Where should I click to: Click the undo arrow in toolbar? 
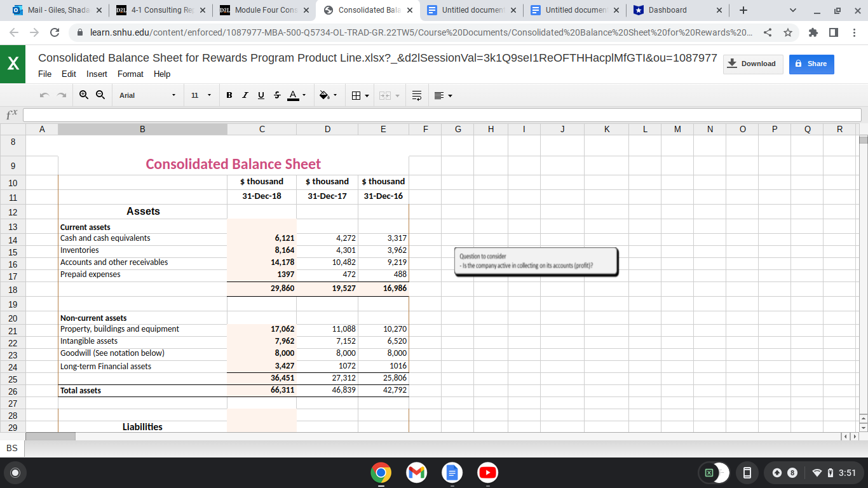click(44, 95)
